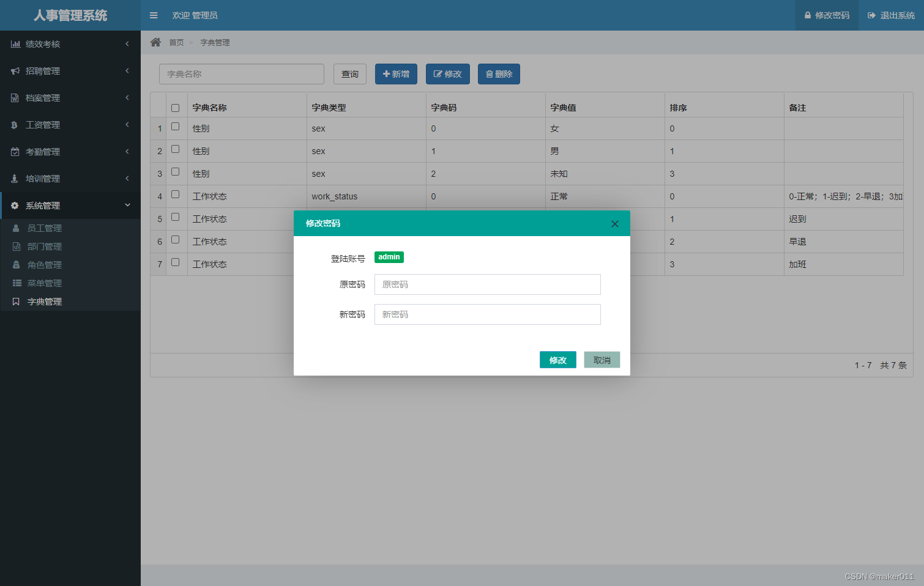The image size is (924, 586).
Task: Click the 员工管理 user icon
Action: pyautogui.click(x=17, y=228)
